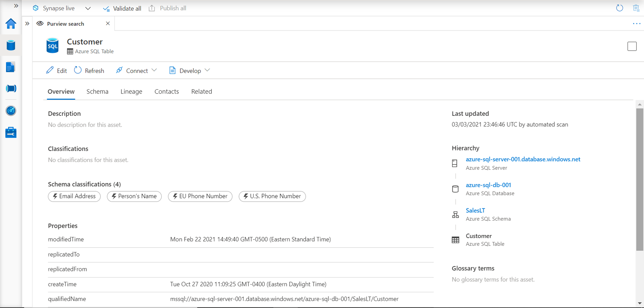Viewport: 644px width, 308px height.
Task: Click the Refresh button for the asset
Action: coord(89,70)
